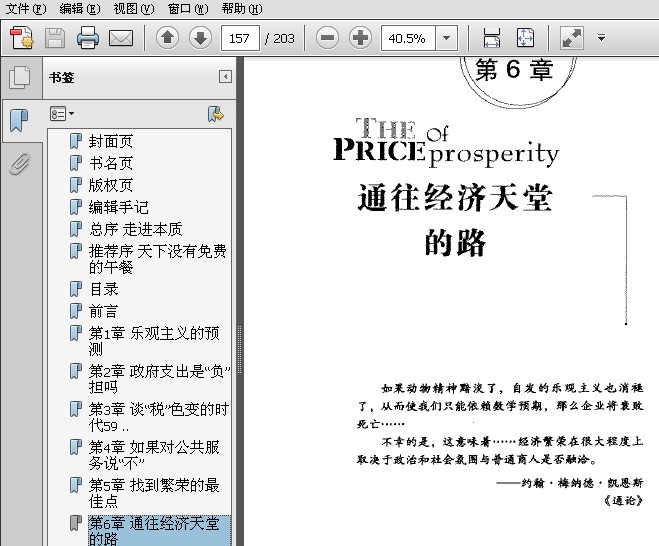This screenshot has width=659, height=546.
Task: Open the zoom percentage dropdown arrow
Action: coord(446,39)
